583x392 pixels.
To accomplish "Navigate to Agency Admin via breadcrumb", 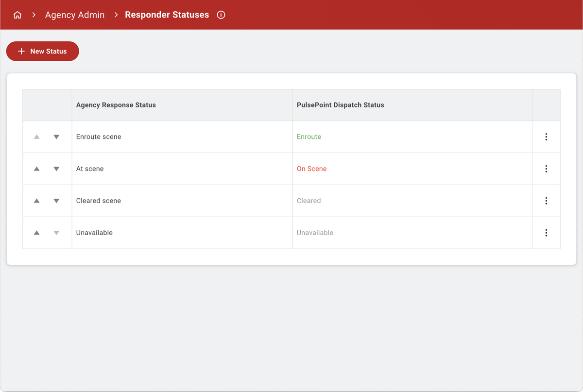I will [74, 15].
